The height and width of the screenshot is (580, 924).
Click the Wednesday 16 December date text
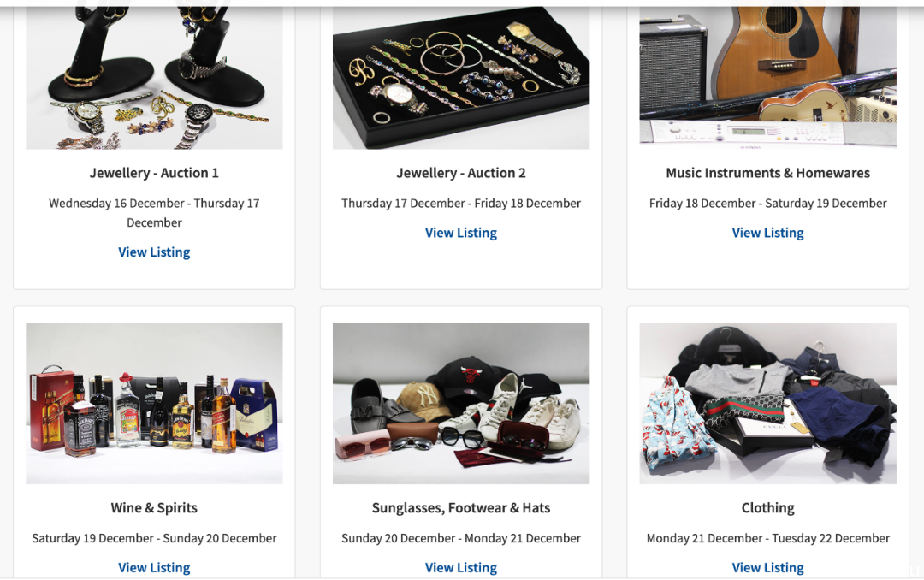coord(116,204)
